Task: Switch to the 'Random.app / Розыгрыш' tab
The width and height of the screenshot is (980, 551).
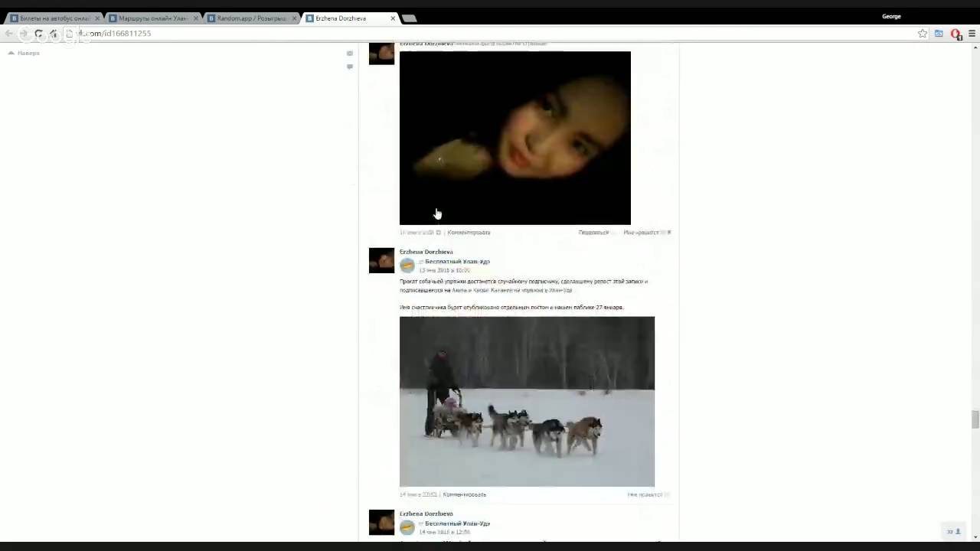Action: 251,18
